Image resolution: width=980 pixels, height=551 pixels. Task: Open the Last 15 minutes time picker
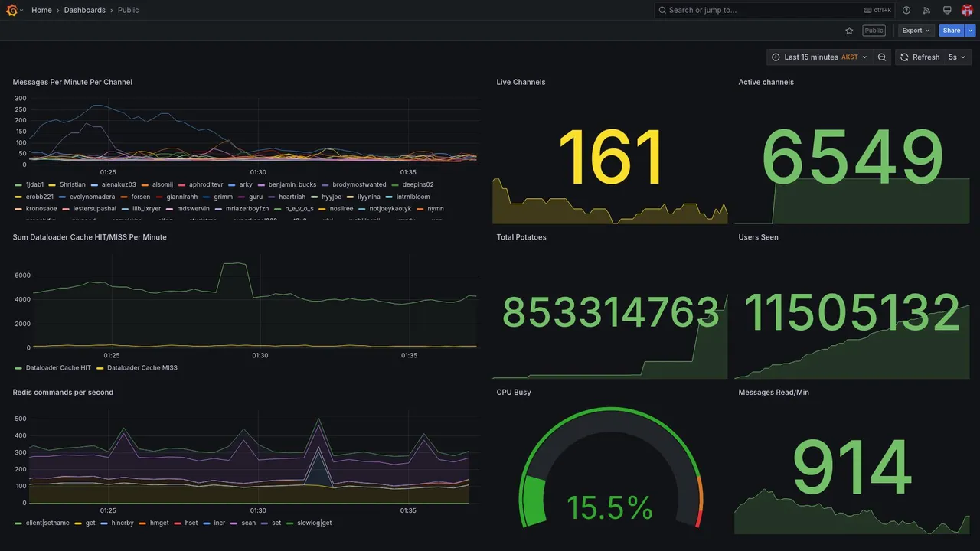(x=819, y=57)
